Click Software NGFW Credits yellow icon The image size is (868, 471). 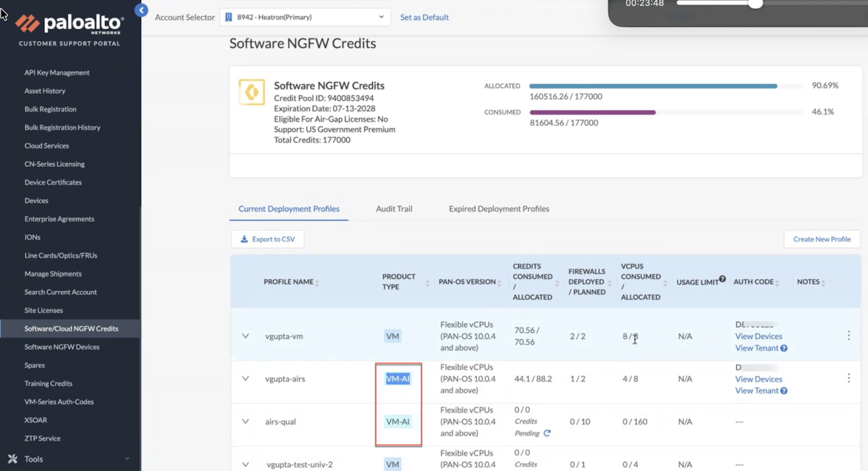click(x=252, y=92)
